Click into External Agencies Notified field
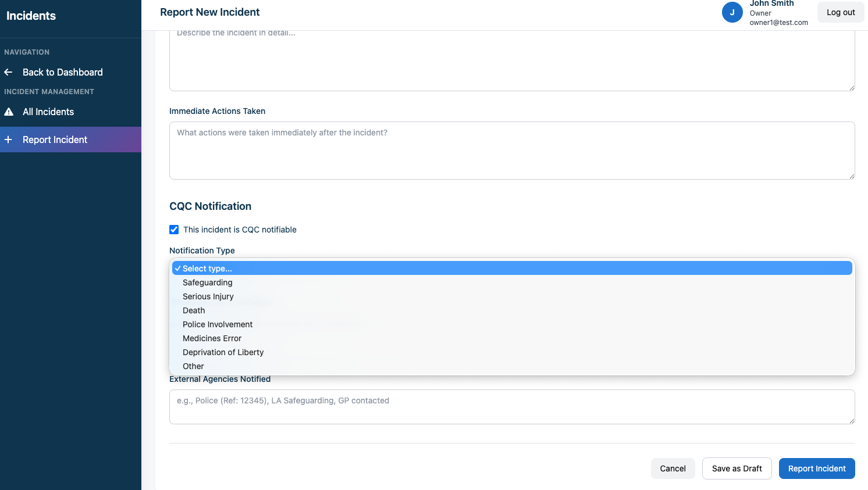 tap(512, 407)
